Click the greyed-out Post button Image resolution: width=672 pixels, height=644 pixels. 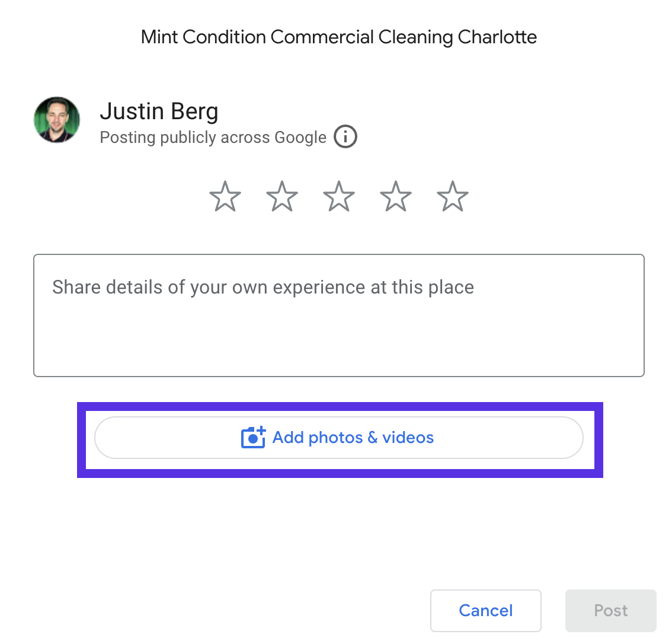click(x=611, y=611)
